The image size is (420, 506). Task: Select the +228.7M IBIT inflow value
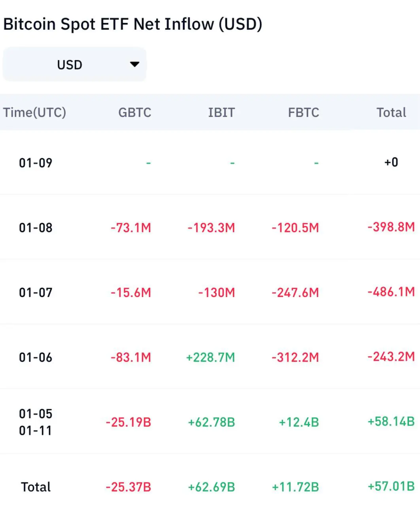click(210, 357)
